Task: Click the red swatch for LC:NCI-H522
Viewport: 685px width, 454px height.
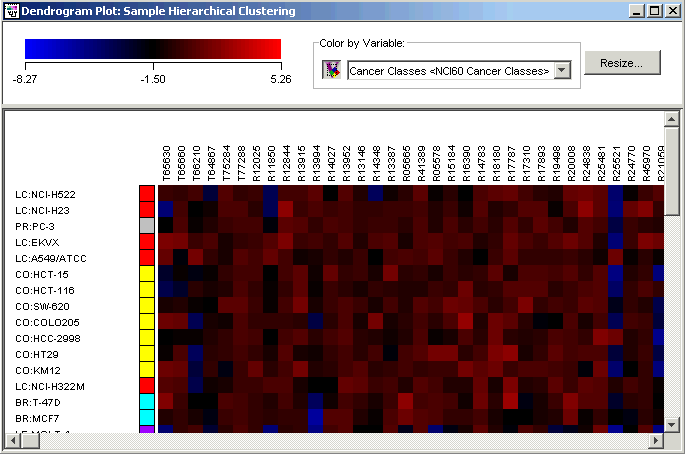Action: pyautogui.click(x=147, y=194)
